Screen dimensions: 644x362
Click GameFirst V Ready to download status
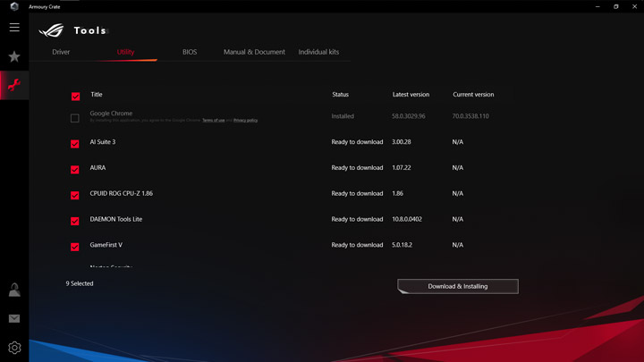tap(357, 245)
